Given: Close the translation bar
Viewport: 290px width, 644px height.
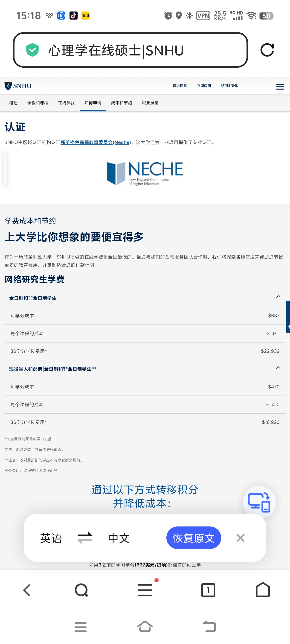Looking at the screenshot, I should click(241, 538).
